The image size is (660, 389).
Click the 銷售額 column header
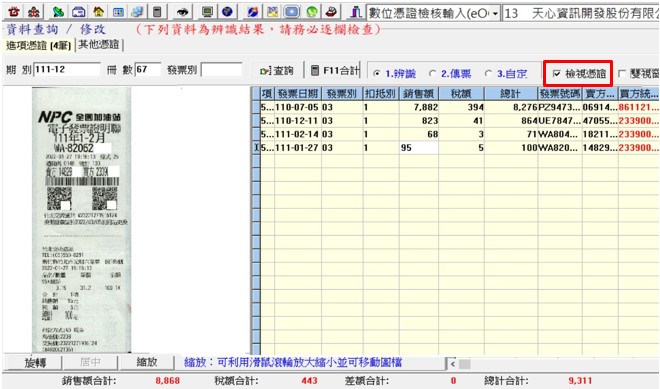[x=418, y=93]
